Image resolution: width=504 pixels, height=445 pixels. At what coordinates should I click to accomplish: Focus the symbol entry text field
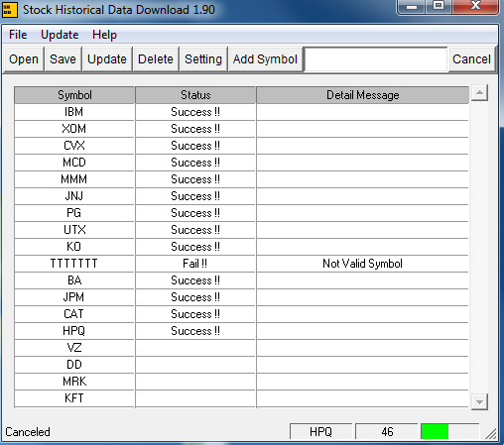[376, 59]
